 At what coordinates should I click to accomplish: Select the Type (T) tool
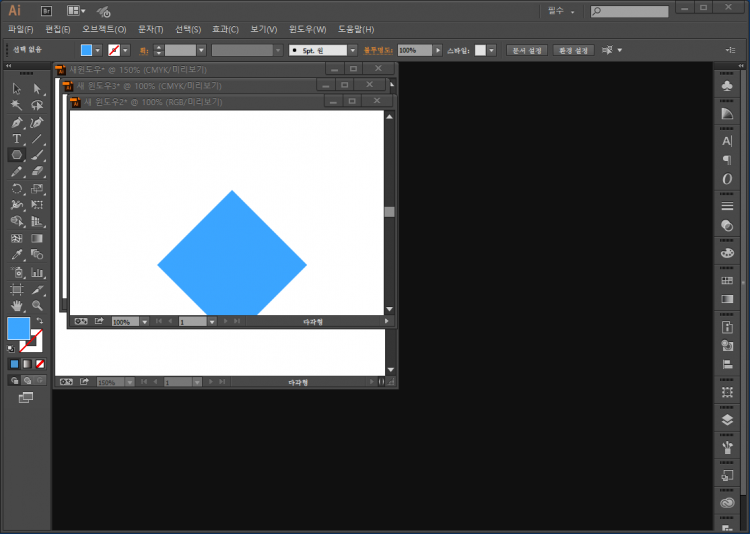[17, 139]
